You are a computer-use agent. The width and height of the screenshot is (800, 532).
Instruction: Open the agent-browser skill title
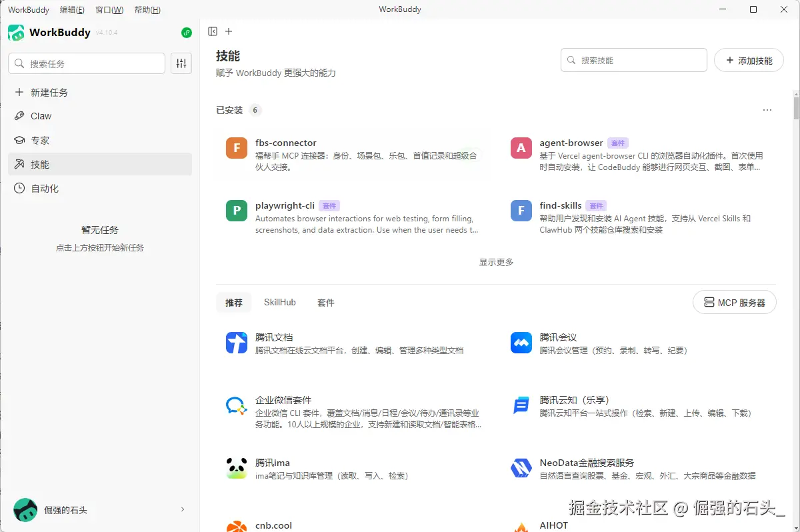571,143
